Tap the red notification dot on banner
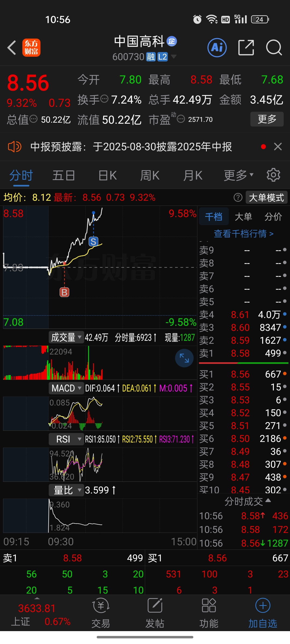The image size is (290, 644). 263,147
